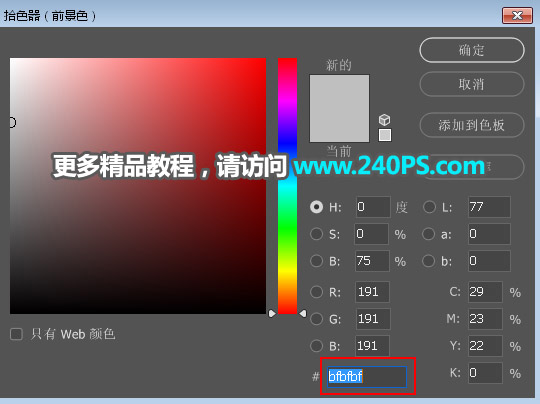Select the R red radio button

(316, 292)
